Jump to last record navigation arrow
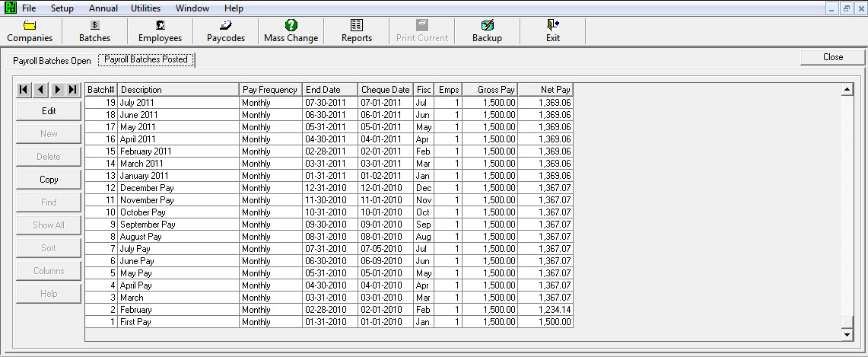This screenshot has width=868, height=357. [x=72, y=90]
